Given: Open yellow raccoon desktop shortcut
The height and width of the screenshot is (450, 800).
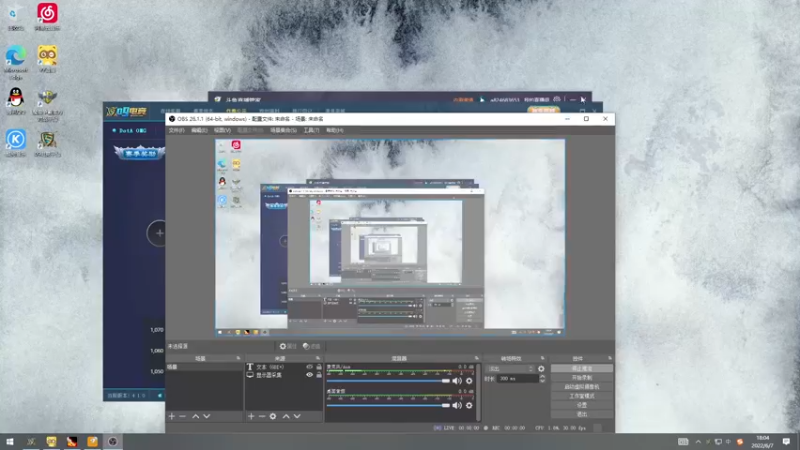Looking at the screenshot, I should click(x=47, y=59).
